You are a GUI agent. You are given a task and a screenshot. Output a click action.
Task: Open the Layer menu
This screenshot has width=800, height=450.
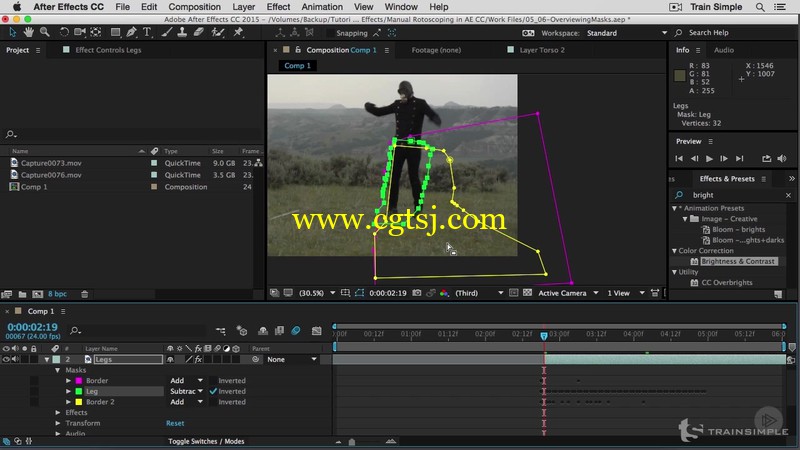[243, 7]
